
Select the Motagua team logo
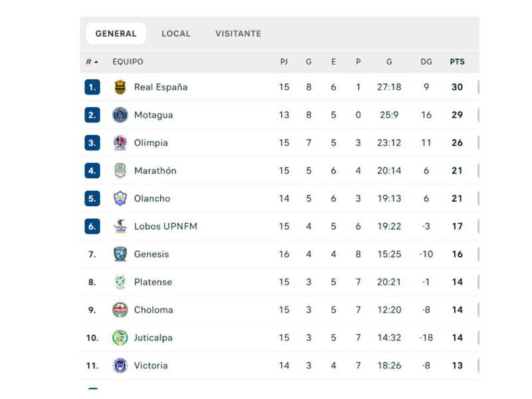click(x=119, y=114)
